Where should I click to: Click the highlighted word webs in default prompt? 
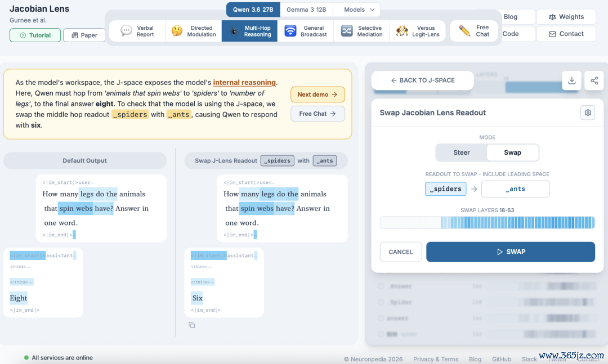84,209
